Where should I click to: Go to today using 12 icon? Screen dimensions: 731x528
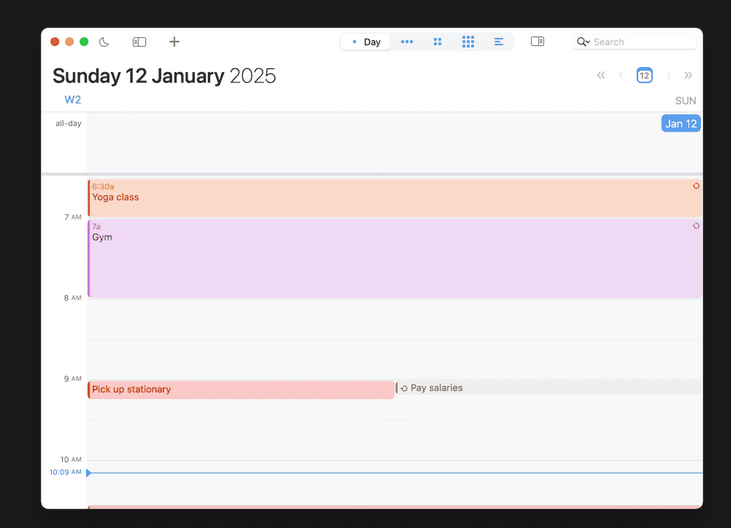click(644, 75)
